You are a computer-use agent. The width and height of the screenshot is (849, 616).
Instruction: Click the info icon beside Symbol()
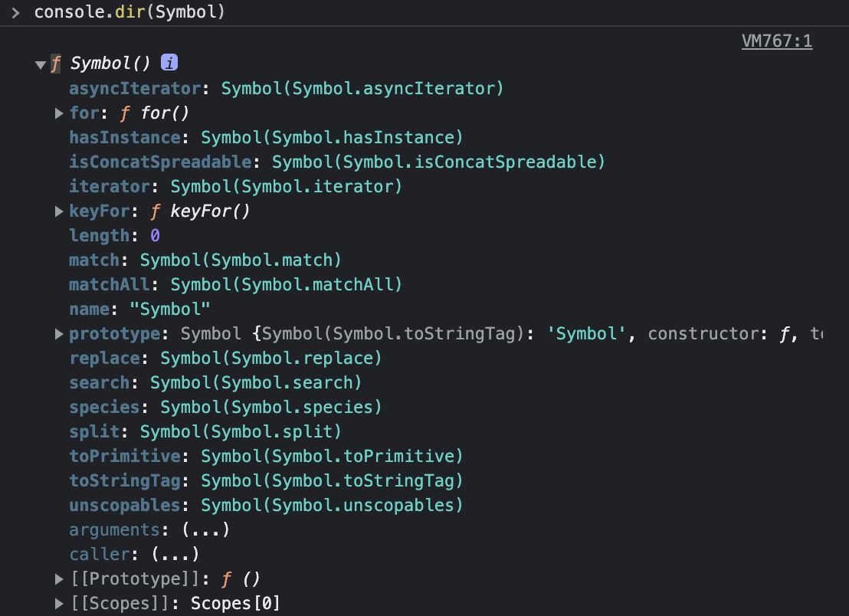(x=169, y=63)
